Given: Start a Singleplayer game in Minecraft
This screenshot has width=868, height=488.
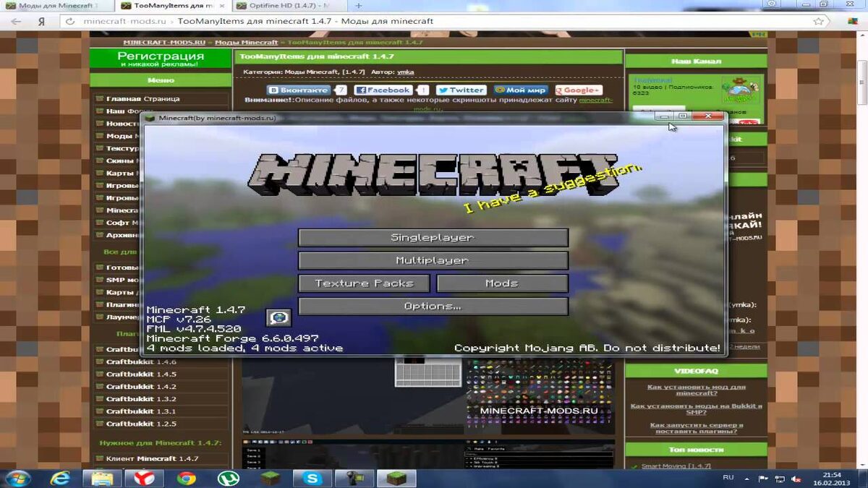Looking at the screenshot, I should coord(433,238).
